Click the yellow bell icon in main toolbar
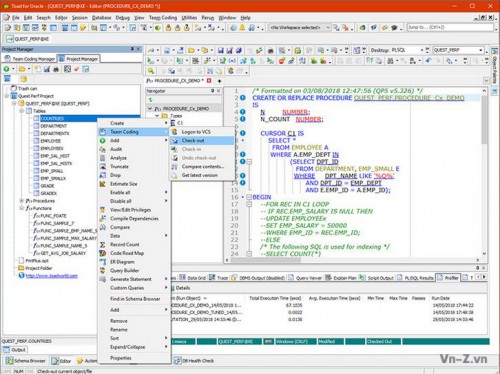This screenshot has width=500, height=374. pos(242,28)
